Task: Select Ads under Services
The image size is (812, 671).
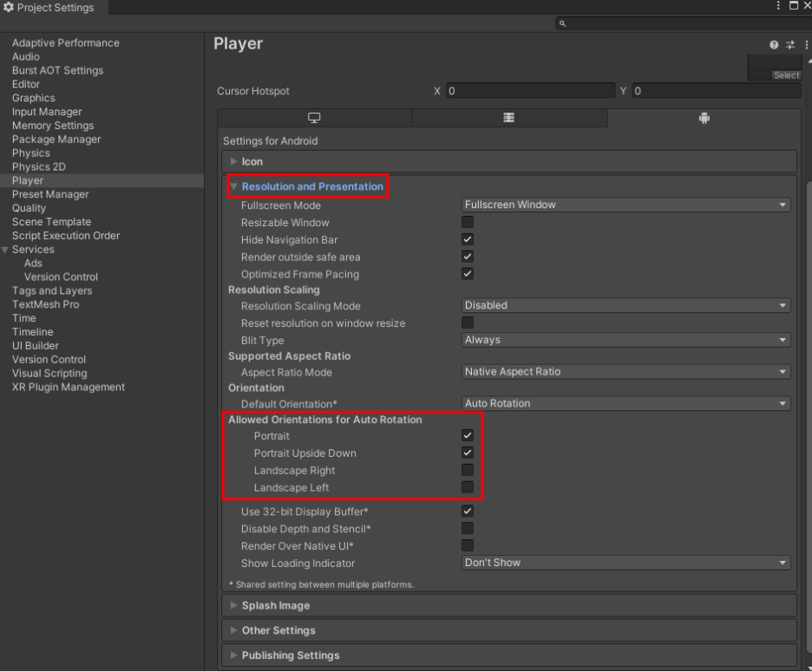Action: (33, 263)
